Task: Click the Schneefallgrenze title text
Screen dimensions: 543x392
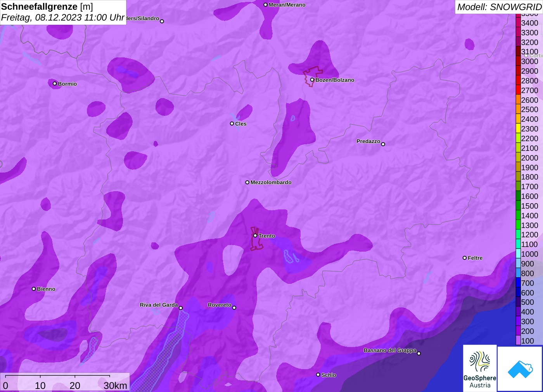Action: (x=40, y=7)
